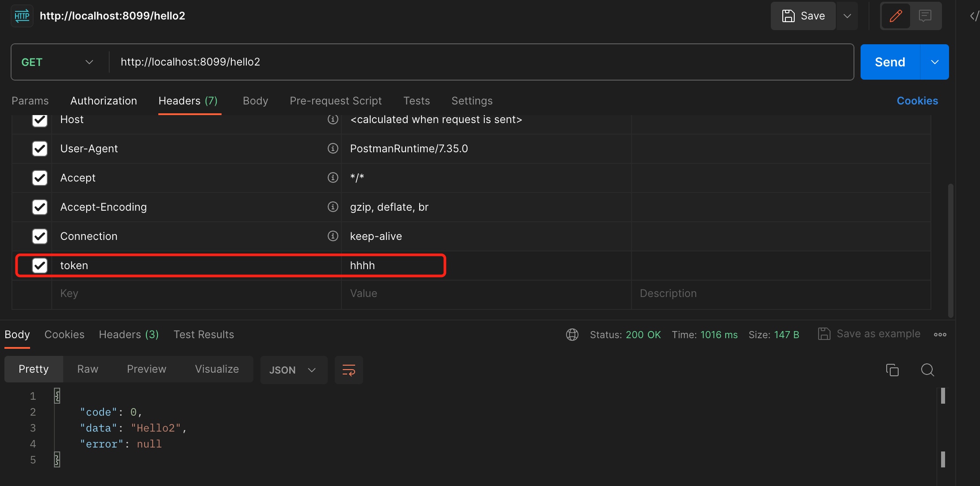This screenshot has height=486, width=980.
Task: Open the GET method dropdown
Action: coord(57,62)
